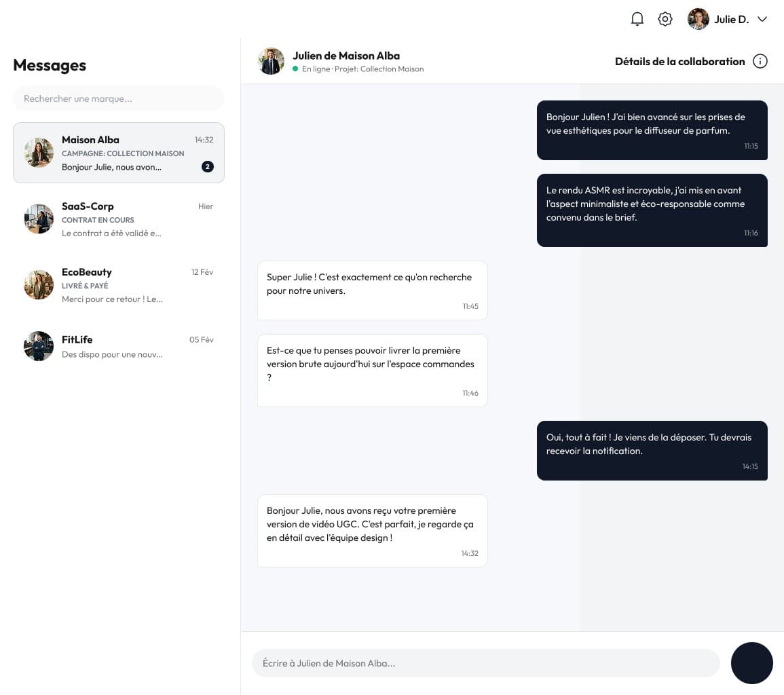This screenshot has height=695, width=784.
Task: Click the round dark send button
Action: 751,663
